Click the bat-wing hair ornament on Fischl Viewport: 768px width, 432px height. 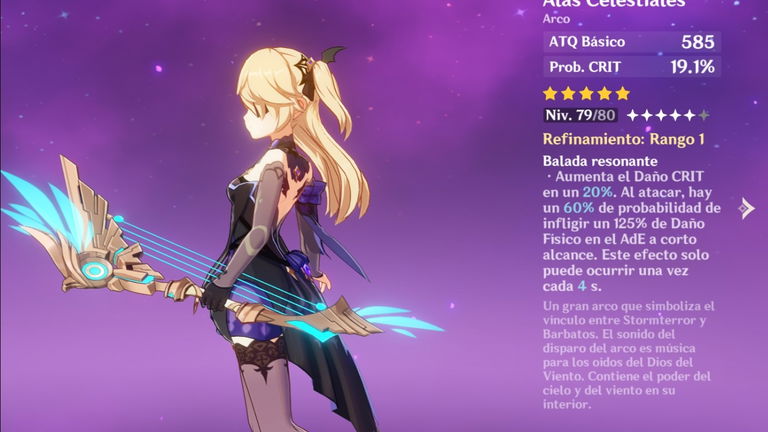(x=333, y=54)
